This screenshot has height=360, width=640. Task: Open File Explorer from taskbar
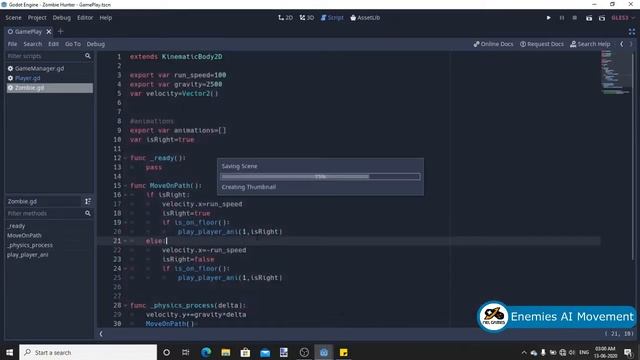(225, 352)
